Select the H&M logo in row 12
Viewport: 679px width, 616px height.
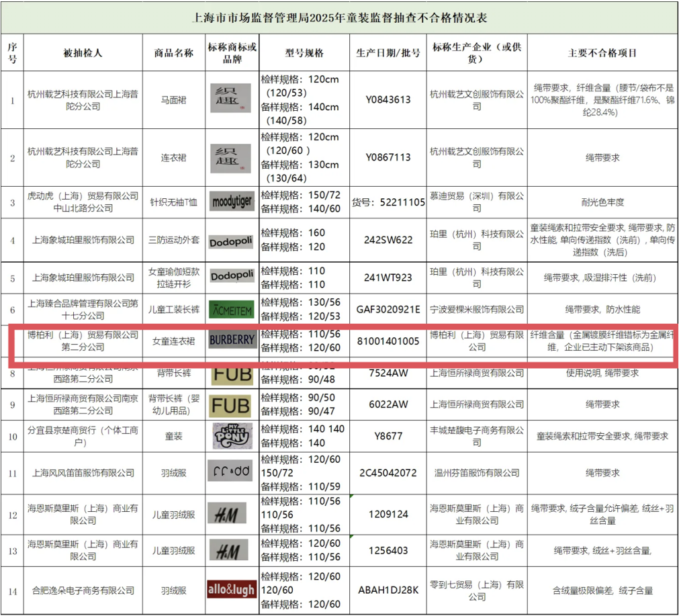[x=232, y=514]
